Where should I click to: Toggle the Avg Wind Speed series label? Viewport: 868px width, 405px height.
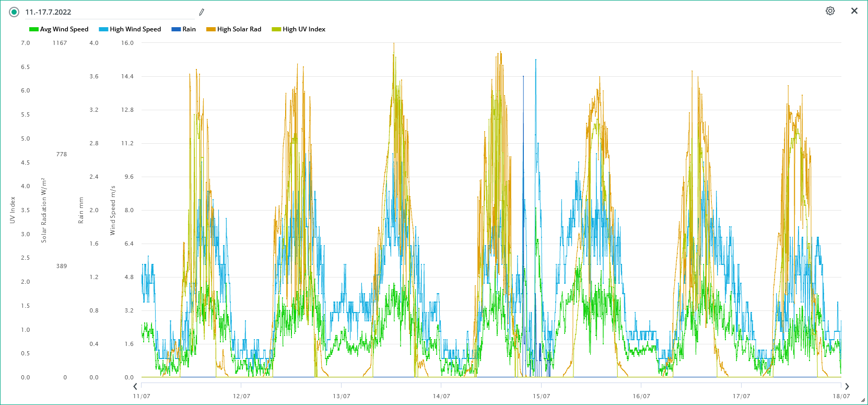click(x=64, y=29)
